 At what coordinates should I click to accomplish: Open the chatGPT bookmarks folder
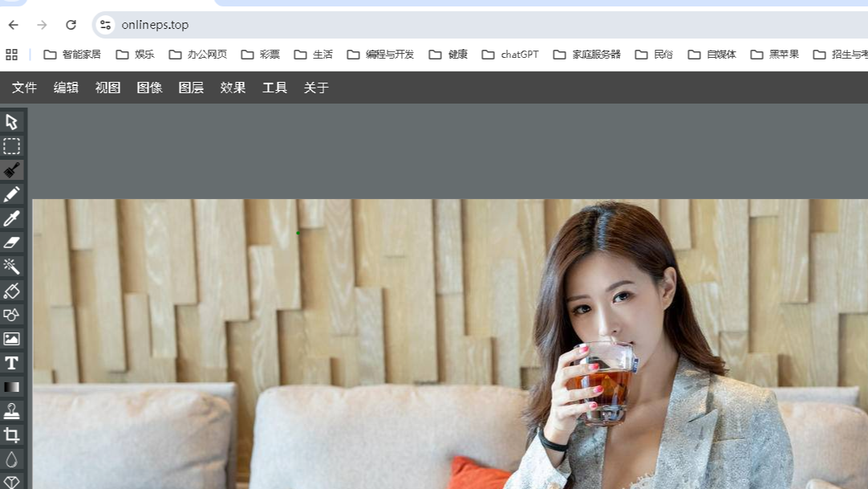click(x=510, y=54)
